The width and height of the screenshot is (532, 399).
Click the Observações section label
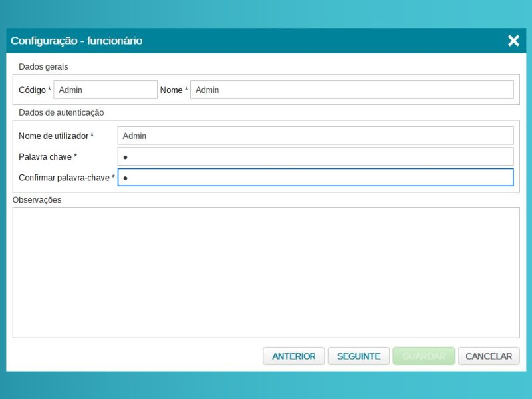(x=37, y=199)
